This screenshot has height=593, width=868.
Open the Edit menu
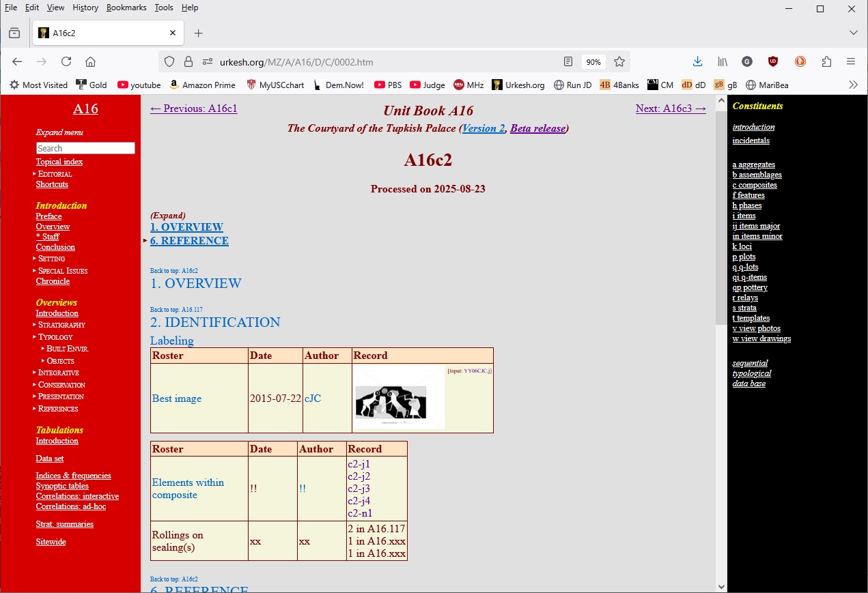click(x=32, y=8)
